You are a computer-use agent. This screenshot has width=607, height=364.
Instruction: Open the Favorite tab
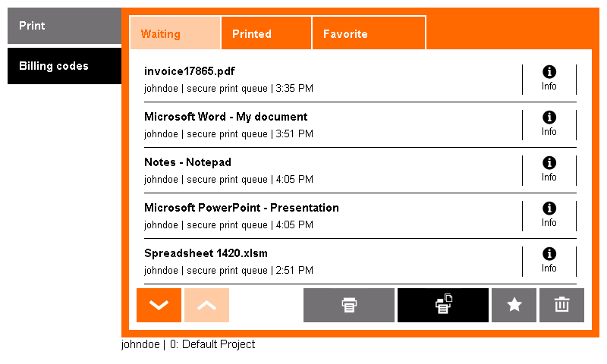[x=369, y=33]
